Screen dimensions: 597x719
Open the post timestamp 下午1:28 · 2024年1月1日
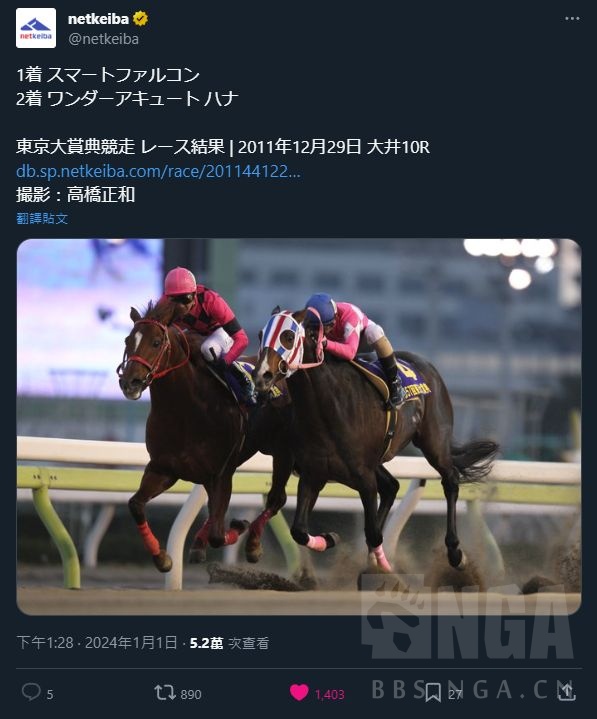(x=97, y=643)
